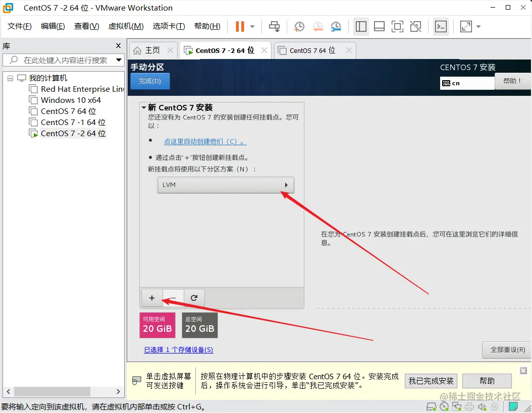The image size is (532, 413).
Task: Click the network adapter status icon
Action: 457,406
